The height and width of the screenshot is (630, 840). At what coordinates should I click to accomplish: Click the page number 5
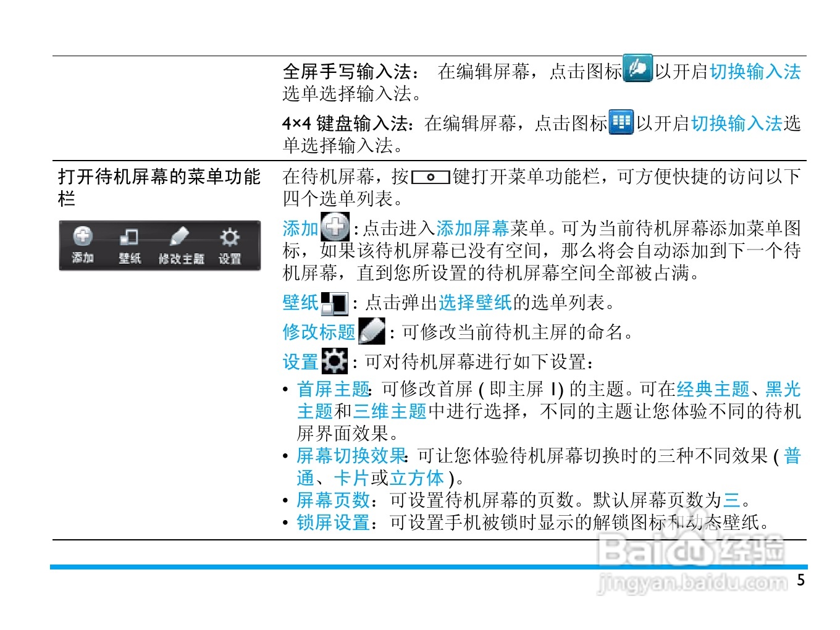[x=801, y=580]
